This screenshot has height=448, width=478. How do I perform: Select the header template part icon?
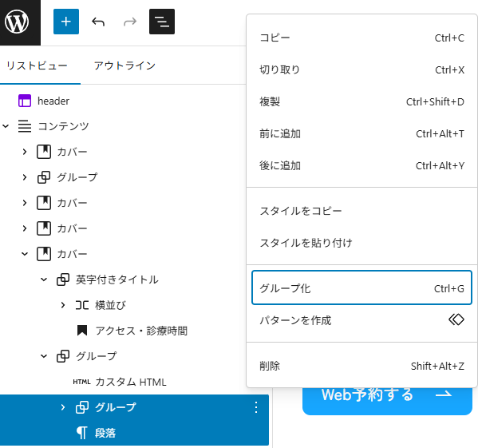(25, 101)
